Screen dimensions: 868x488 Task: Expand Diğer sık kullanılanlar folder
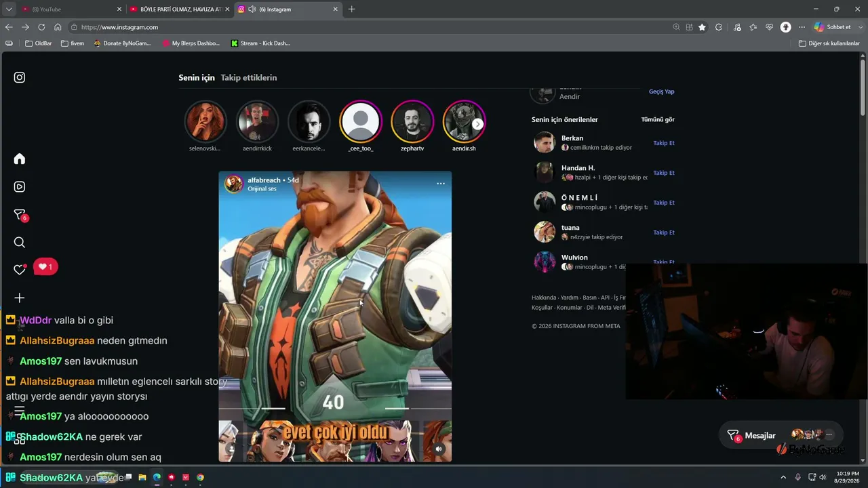(x=829, y=43)
